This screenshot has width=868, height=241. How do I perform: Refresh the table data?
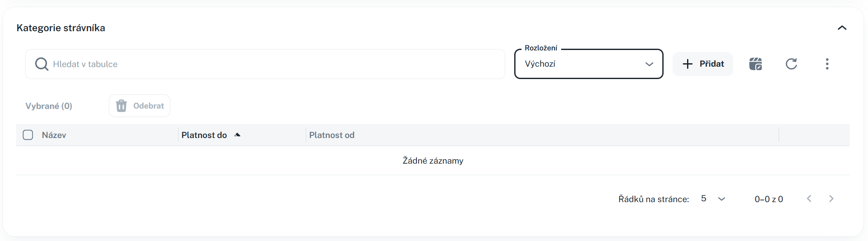coord(791,64)
